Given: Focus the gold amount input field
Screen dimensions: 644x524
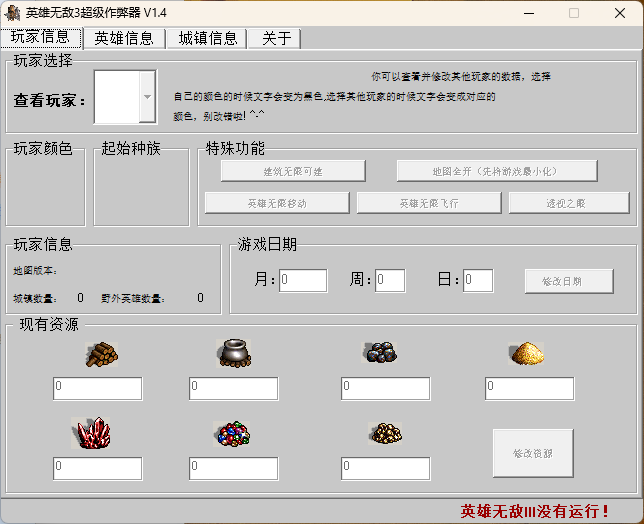Looking at the screenshot, I should tap(386, 469).
